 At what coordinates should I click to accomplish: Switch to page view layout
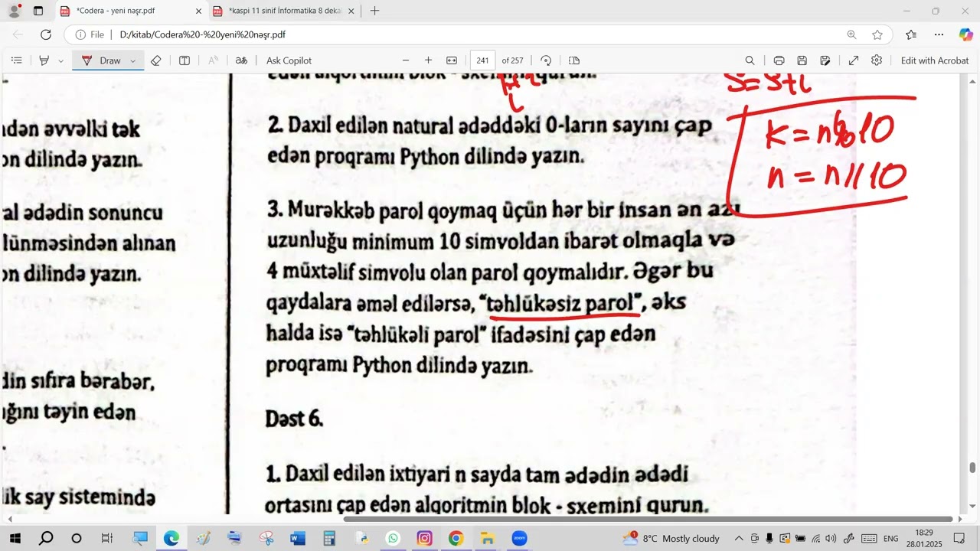tap(574, 60)
